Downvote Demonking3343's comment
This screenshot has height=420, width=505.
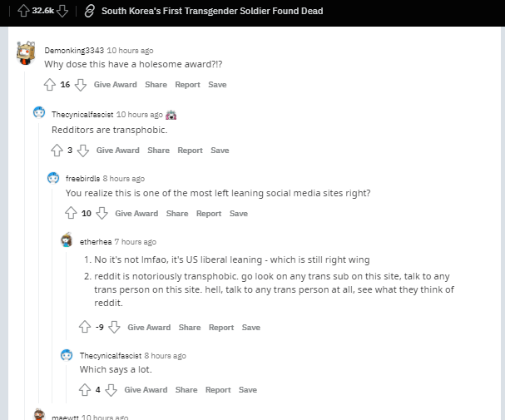(81, 85)
